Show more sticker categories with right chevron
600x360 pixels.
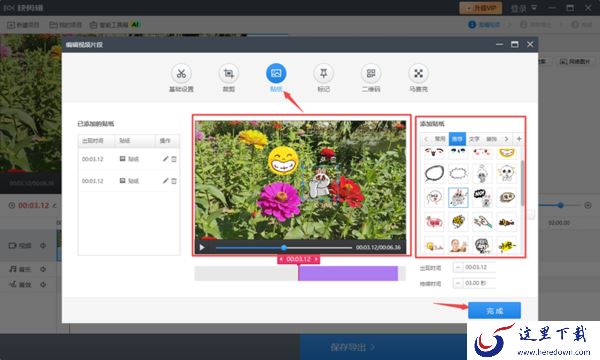[x=507, y=139]
